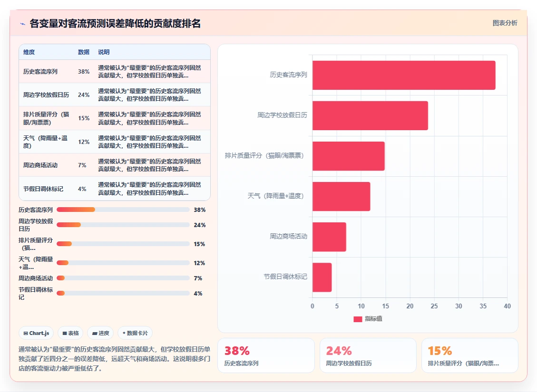The image size is (537, 392).
Task: Click the 节假日调休标记 4% progress bar
Action: (x=123, y=293)
